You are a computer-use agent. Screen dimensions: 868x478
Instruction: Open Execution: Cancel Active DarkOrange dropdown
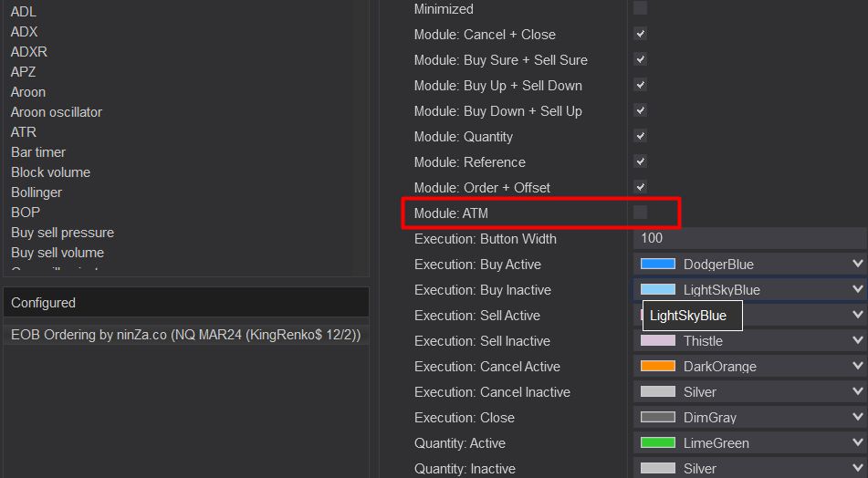856,366
